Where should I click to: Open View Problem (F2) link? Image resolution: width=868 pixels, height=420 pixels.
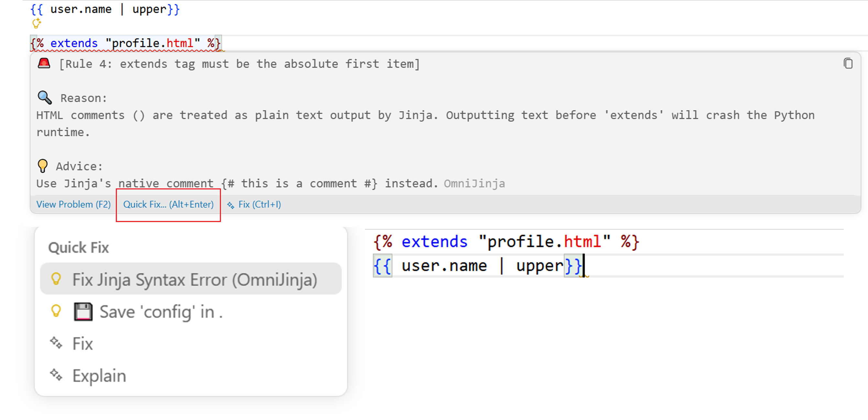(x=73, y=204)
